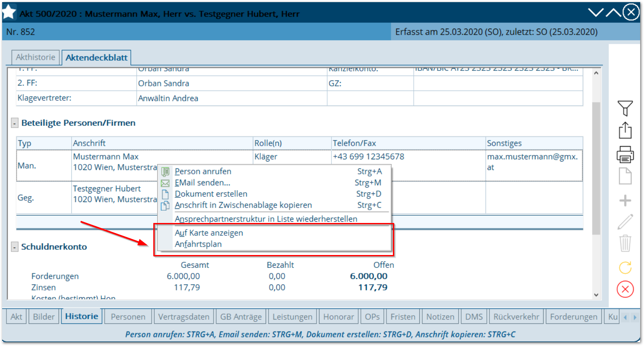This screenshot has width=644, height=346.
Task: Open the Akt bottom tab
Action: click(x=16, y=317)
